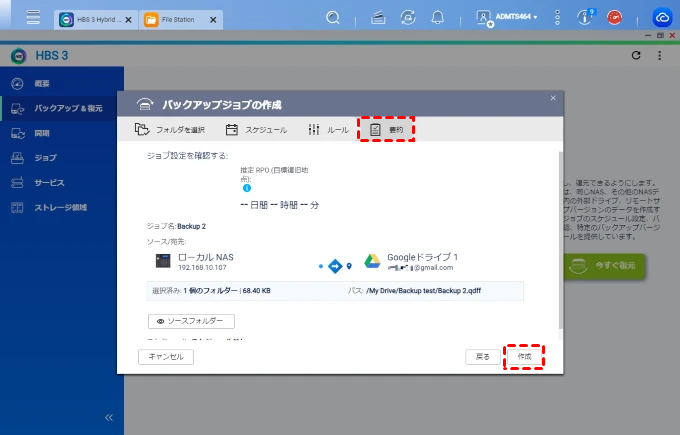Click the 戻る button

483,357
